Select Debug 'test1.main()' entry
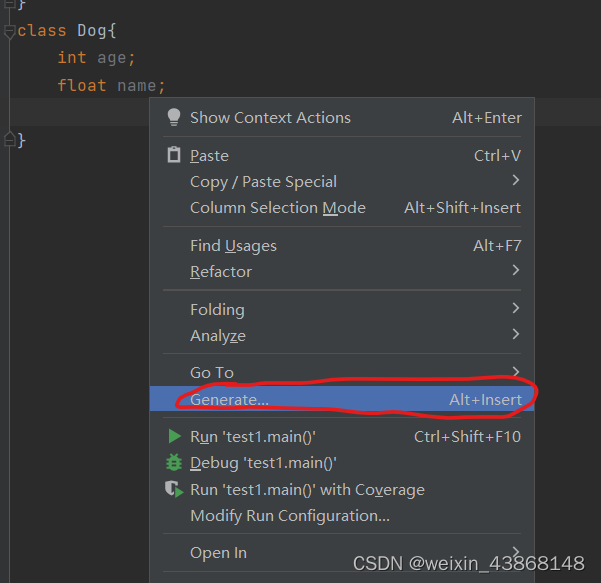This screenshot has height=583, width=601. point(342,463)
